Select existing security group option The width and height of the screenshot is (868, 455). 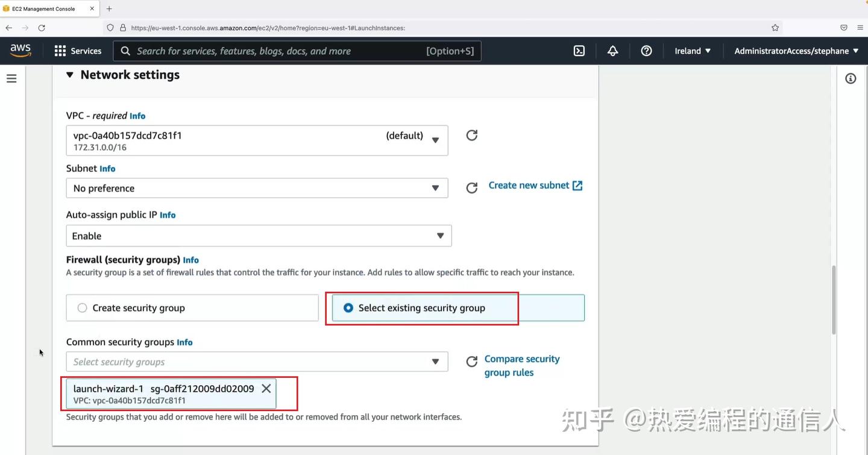pos(348,307)
